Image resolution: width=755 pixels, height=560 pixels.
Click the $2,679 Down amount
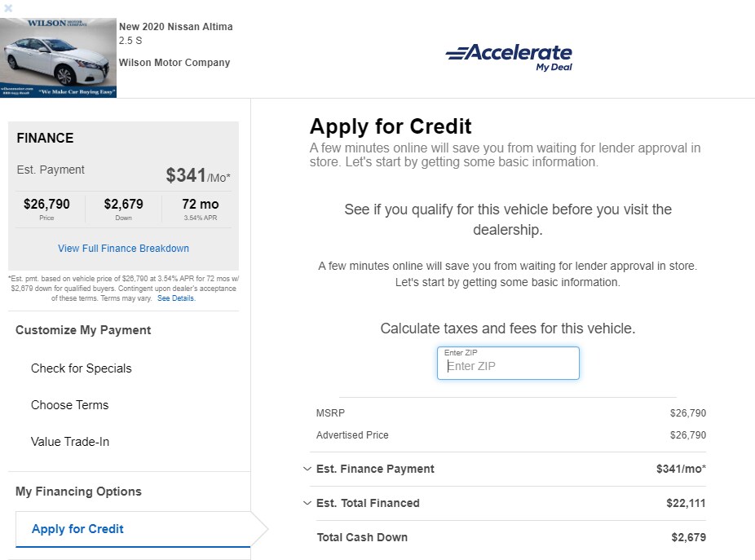(x=124, y=204)
